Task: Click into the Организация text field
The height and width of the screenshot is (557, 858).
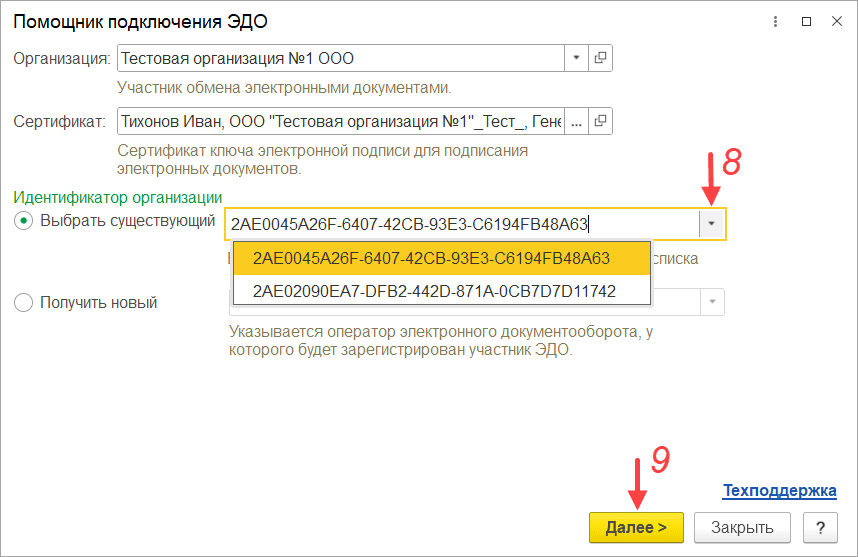Action: tap(340, 58)
